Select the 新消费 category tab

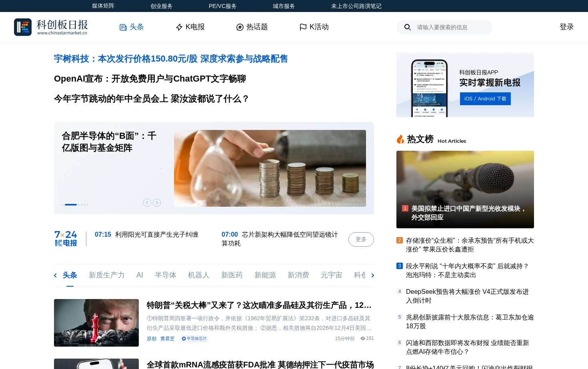[x=298, y=275]
